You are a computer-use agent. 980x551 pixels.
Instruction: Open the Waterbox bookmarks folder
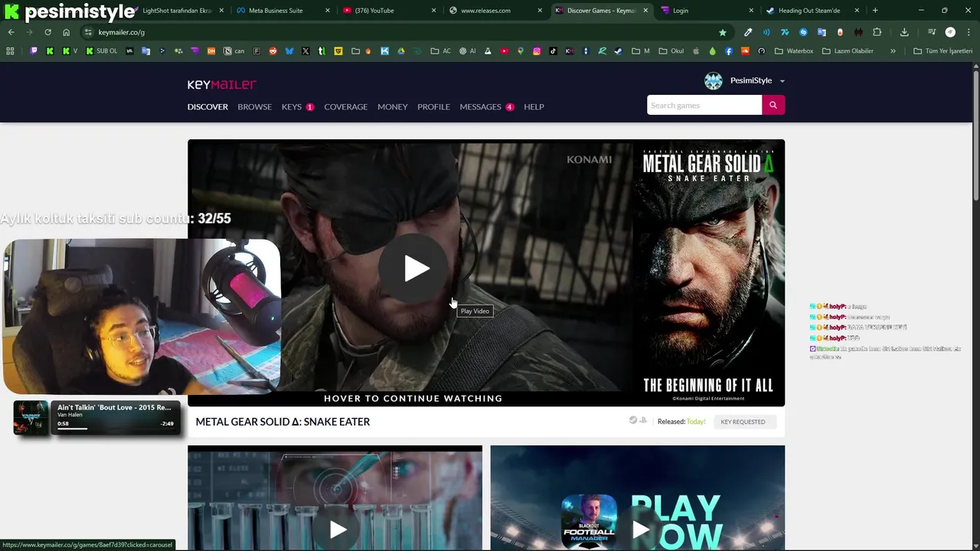point(794,51)
